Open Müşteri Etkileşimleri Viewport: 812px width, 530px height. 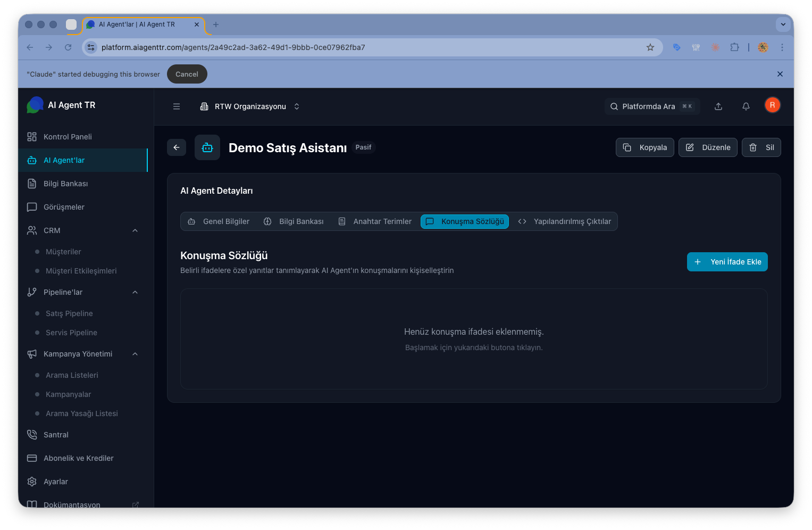(x=81, y=271)
